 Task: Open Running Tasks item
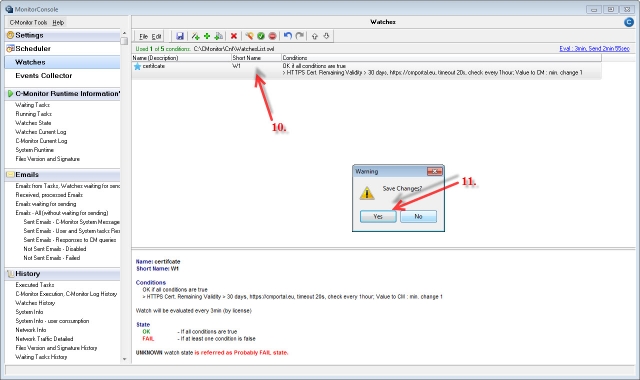(33, 114)
